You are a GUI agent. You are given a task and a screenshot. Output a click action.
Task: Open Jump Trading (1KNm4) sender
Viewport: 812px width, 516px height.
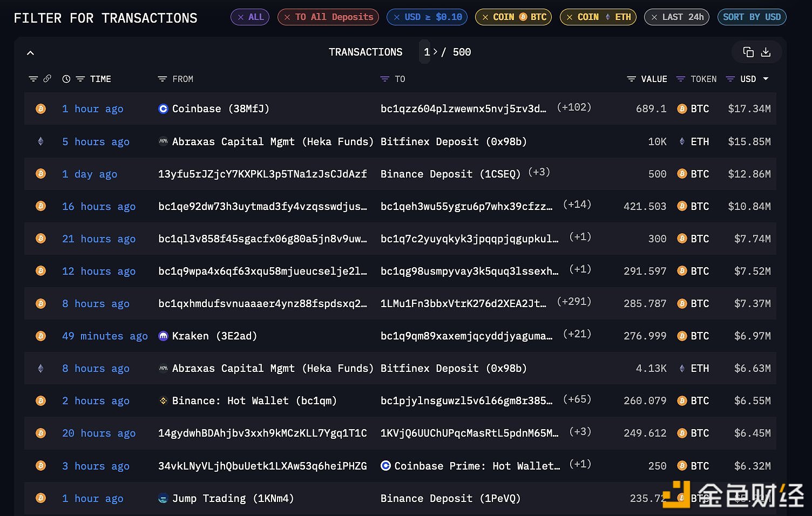(x=233, y=498)
